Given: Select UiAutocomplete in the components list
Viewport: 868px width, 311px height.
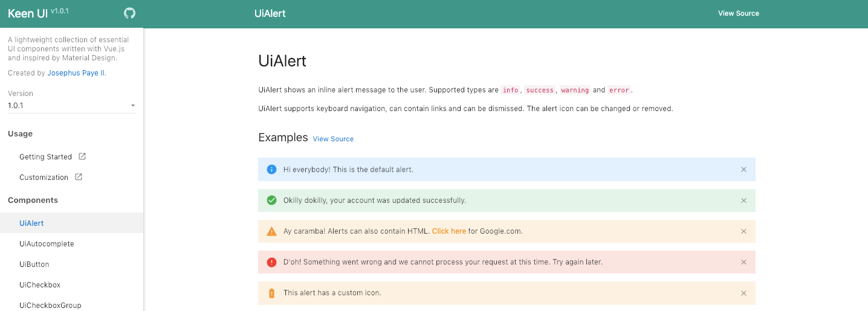Looking at the screenshot, I should (47, 244).
